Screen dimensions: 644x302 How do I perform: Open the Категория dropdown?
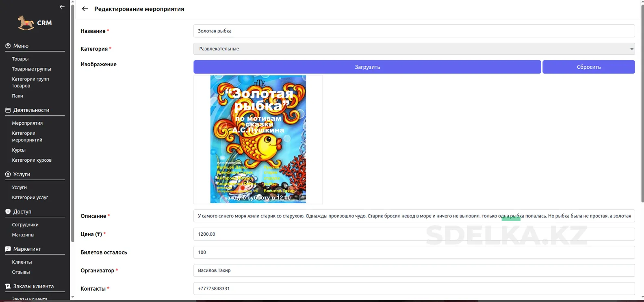tap(414, 49)
